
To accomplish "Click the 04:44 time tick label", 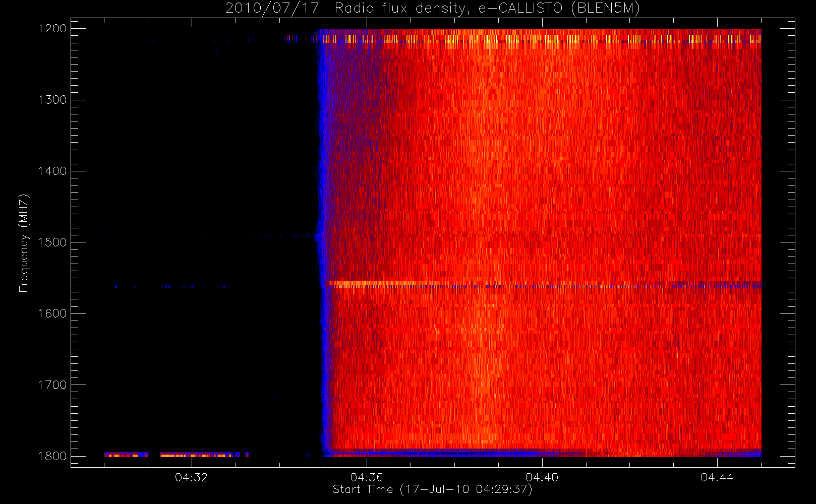I will click(717, 477).
